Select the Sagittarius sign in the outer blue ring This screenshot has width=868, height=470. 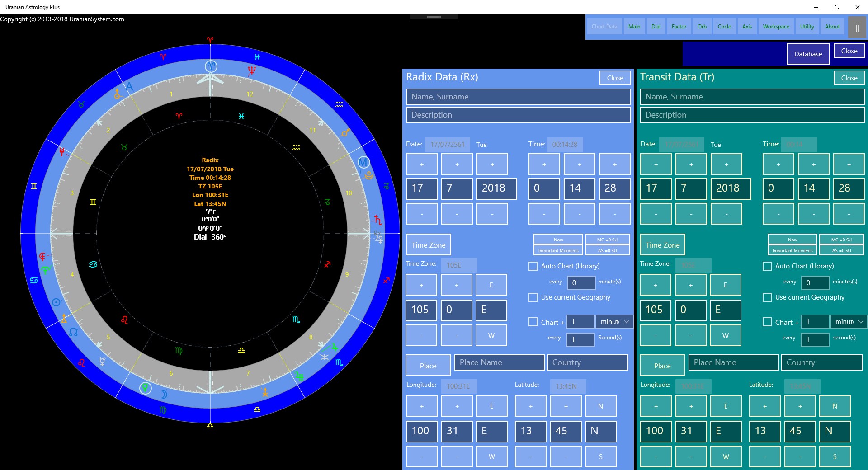click(x=386, y=281)
